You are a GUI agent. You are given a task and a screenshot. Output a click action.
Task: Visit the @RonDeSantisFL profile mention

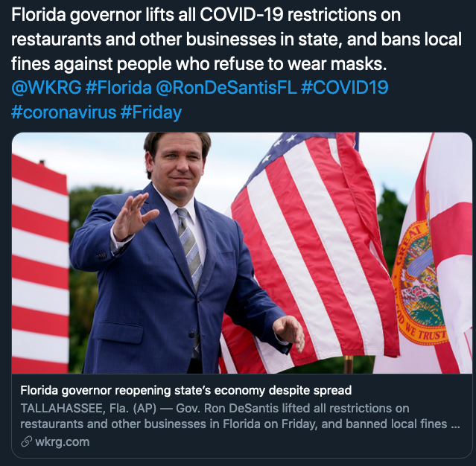pos(226,88)
